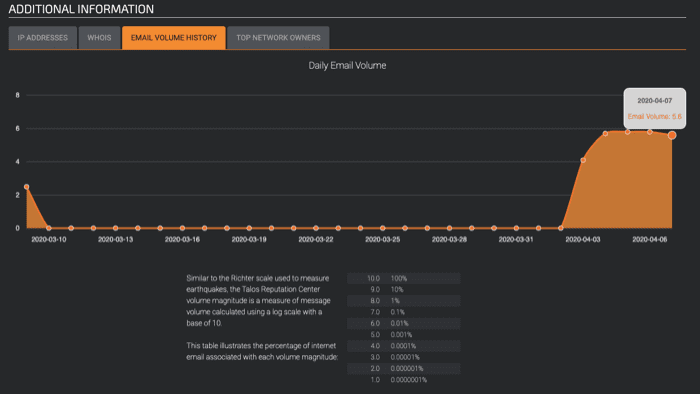Image resolution: width=700 pixels, height=394 pixels.
Task: Click the first data point at value 2.5
Action: [26, 187]
